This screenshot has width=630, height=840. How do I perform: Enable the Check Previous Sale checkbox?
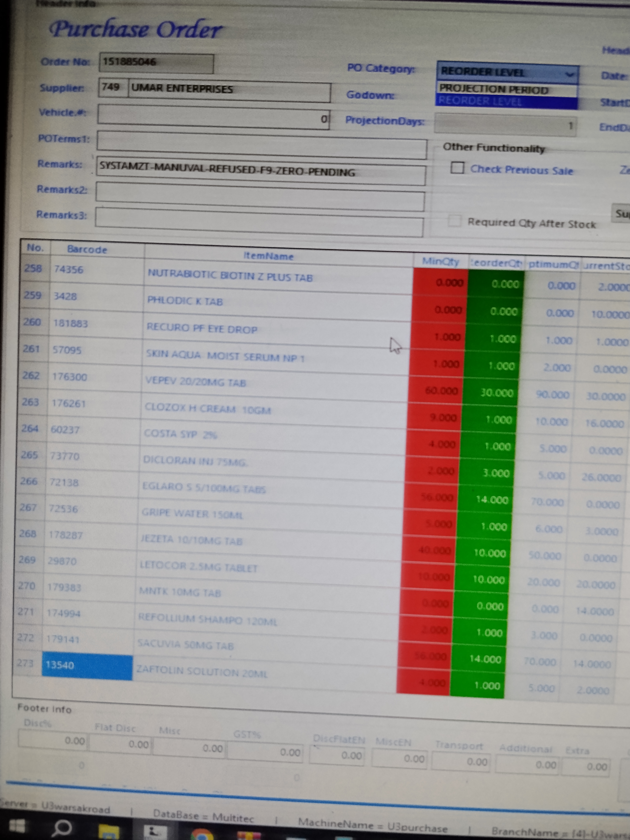pos(457,168)
